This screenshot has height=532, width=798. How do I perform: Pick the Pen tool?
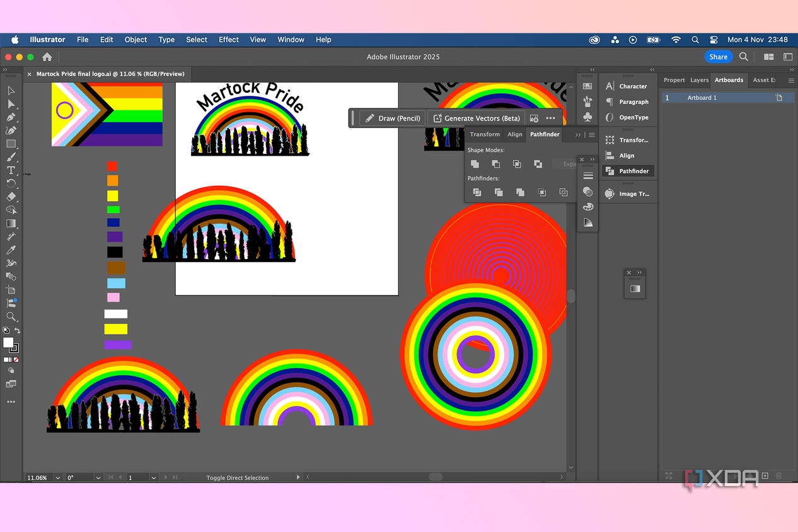11,117
